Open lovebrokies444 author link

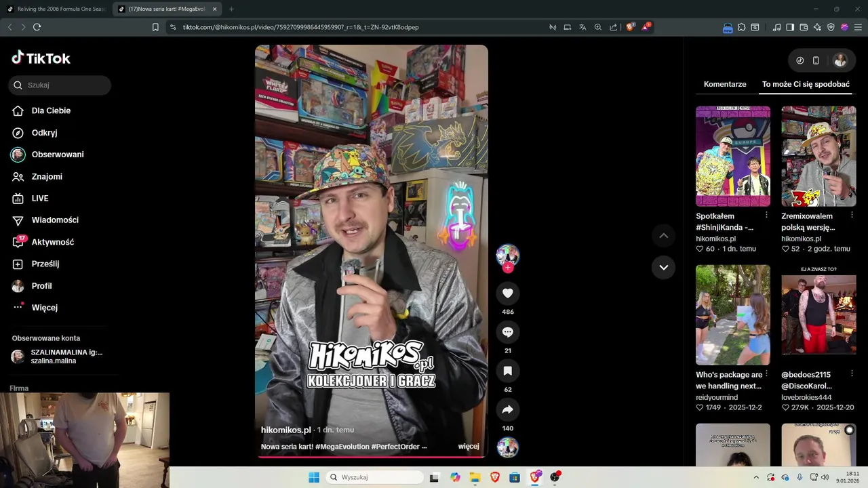pyautogui.click(x=806, y=397)
